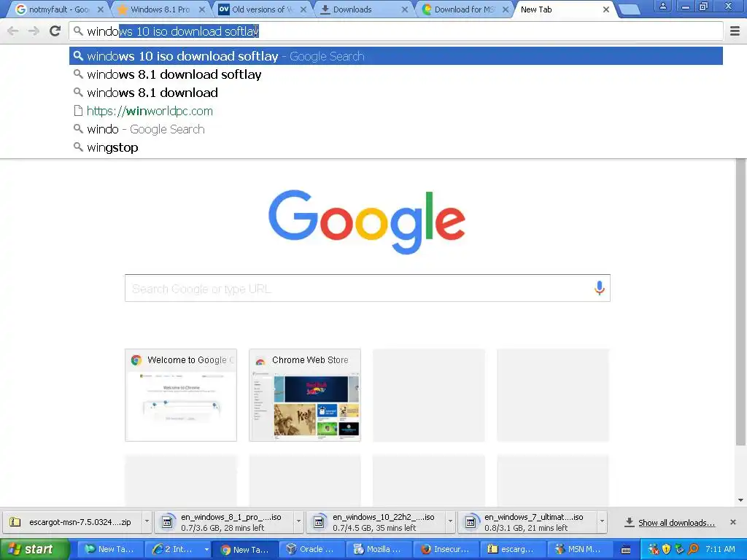Start voice search with microphone icon
Image resolution: width=747 pixels, height=560 pixels.
click(600, 288)
